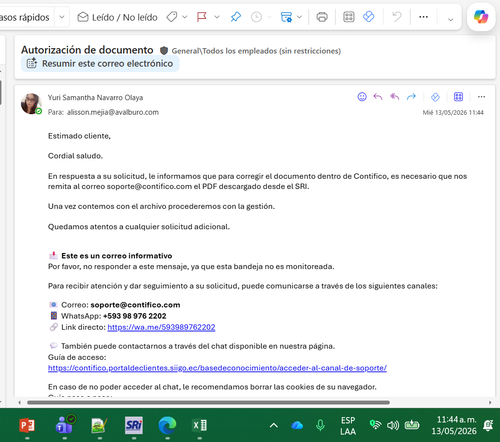Reply all using the double arrow icon

point(395,97)
